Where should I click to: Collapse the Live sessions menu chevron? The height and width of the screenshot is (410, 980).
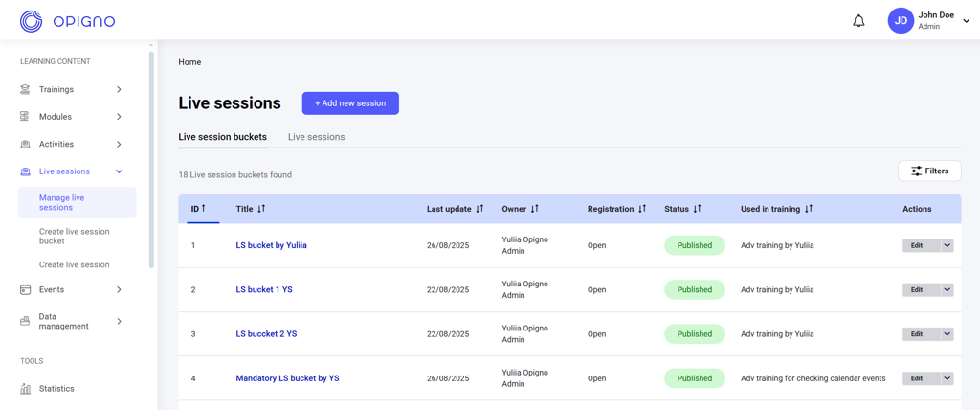[119, 171]
